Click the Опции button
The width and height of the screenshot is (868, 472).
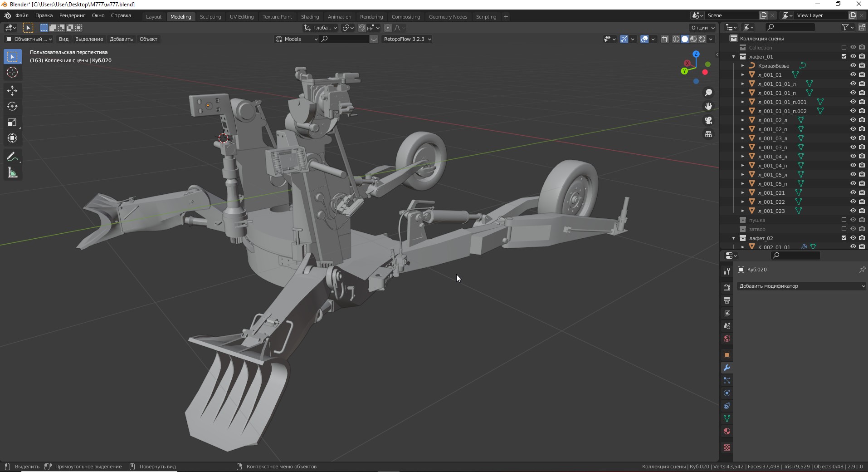tap(702, 28)
